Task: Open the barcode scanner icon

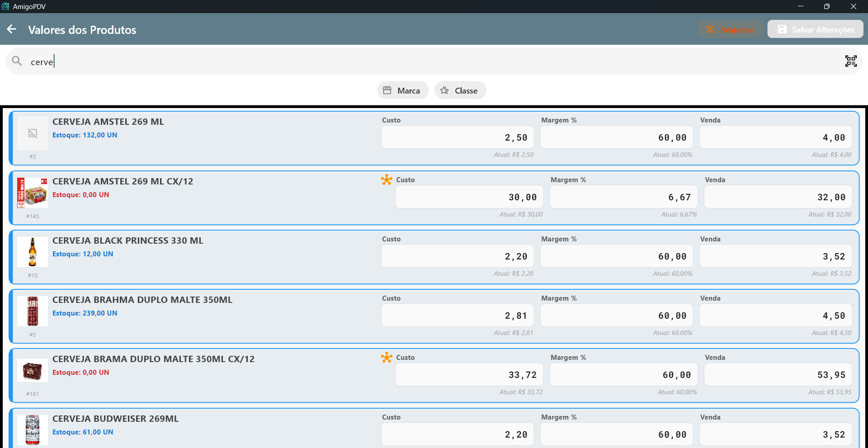Action: tap(851, 61)
